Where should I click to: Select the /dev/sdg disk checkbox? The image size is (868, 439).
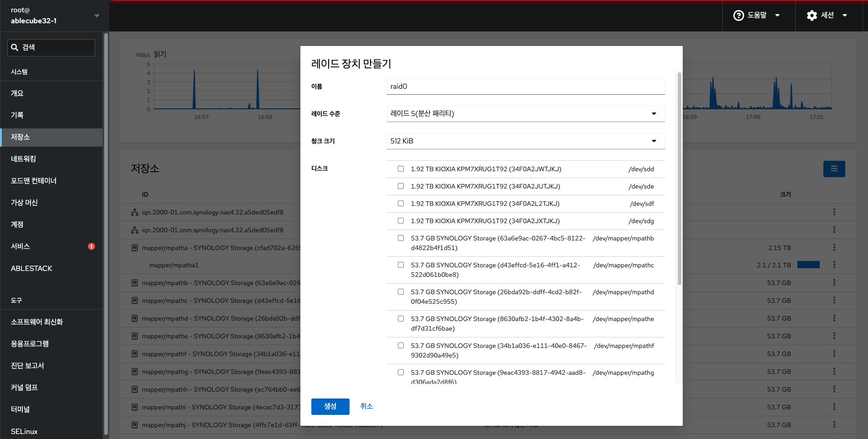pyautogui.click(x=401, y=221)
